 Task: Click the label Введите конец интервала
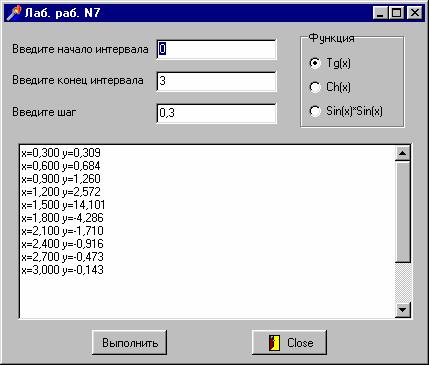pos(78,80)
